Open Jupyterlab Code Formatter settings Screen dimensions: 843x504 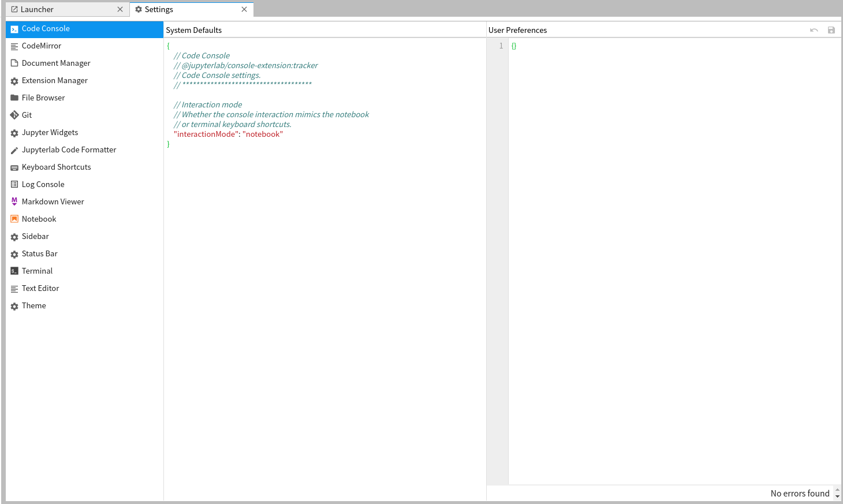84,150
